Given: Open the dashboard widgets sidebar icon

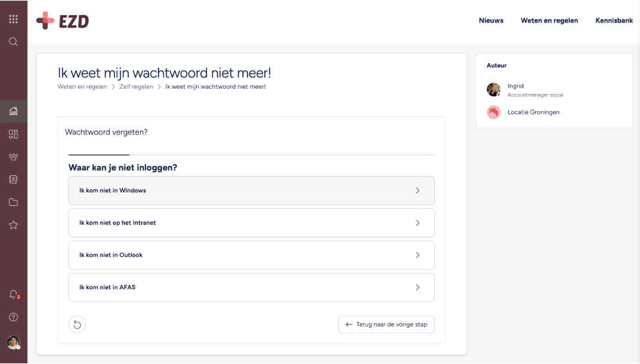Looking at the screenshot, I should (x=13, y=134).
